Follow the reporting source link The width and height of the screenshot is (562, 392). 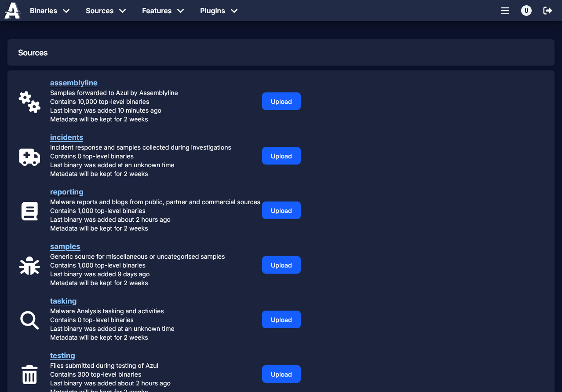coord(66,192)
